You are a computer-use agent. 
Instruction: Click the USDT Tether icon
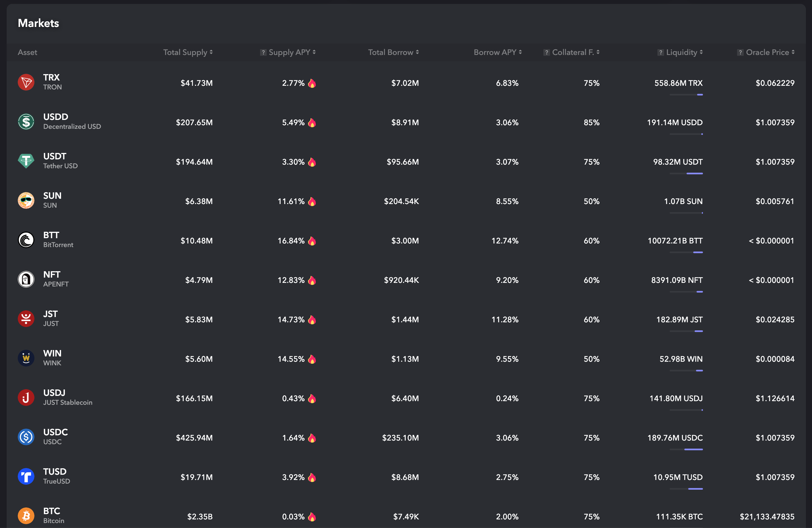(26, 161)
